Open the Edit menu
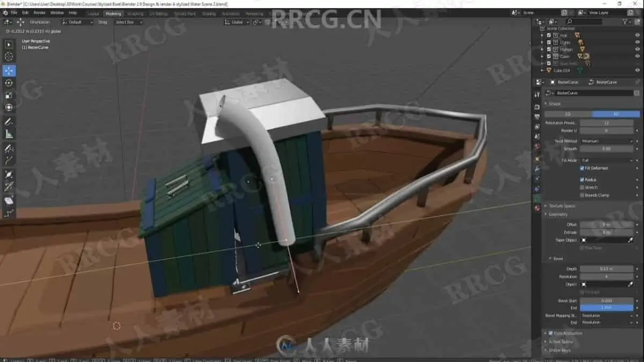The height and width of the screenshot is (362, 644). [x=25, y=12]
